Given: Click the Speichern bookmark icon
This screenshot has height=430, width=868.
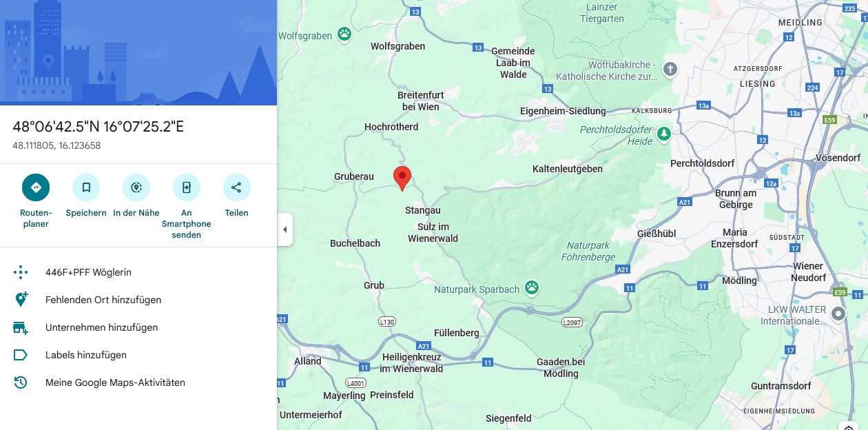Looking at the screenshot, I should pos(86,187).
